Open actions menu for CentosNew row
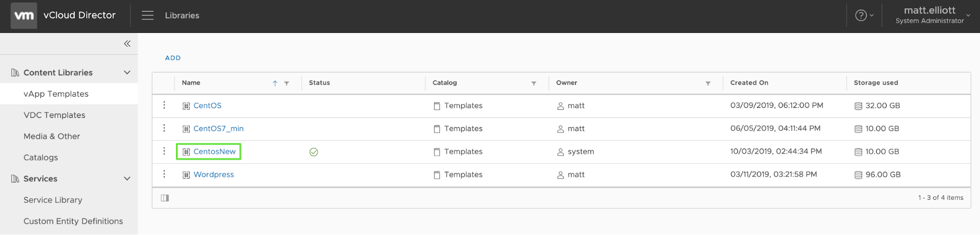Screen dimensions: 980x235 pos(164,151)
